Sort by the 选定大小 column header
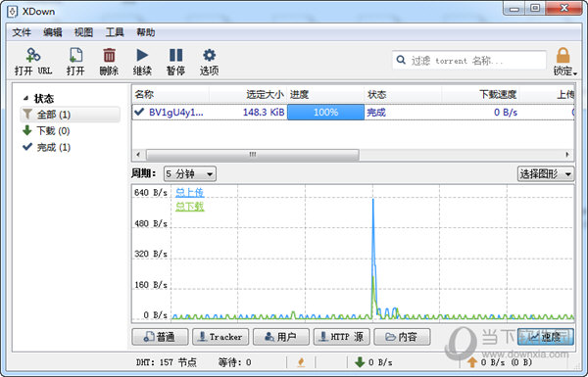The height and width of the screenshot is (377, 588). 248,94
